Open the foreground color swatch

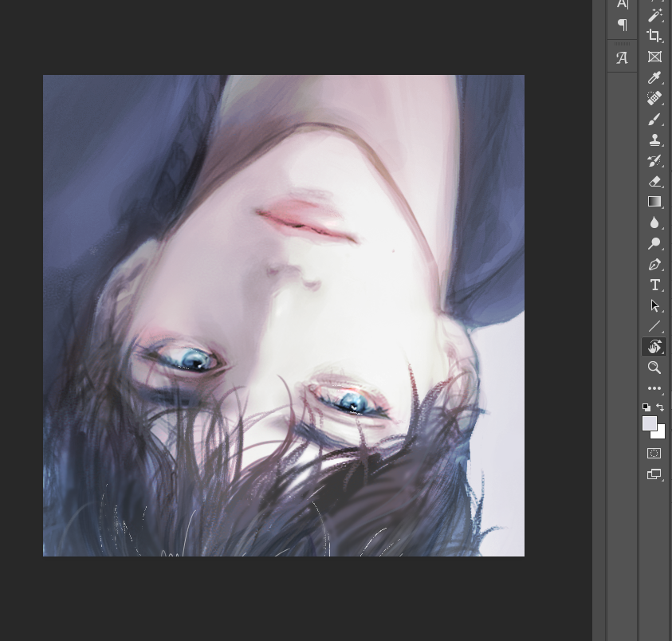[649, 423]
